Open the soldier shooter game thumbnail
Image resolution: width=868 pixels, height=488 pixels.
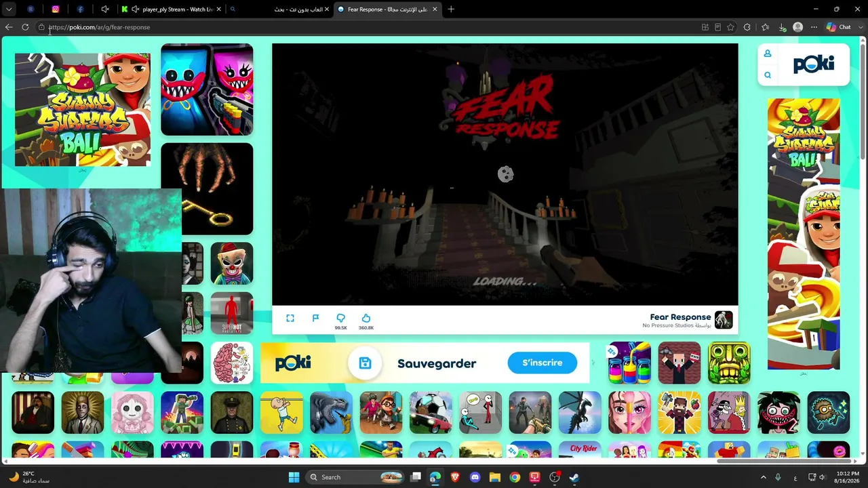pyautogui.click(x=530, y=413)
